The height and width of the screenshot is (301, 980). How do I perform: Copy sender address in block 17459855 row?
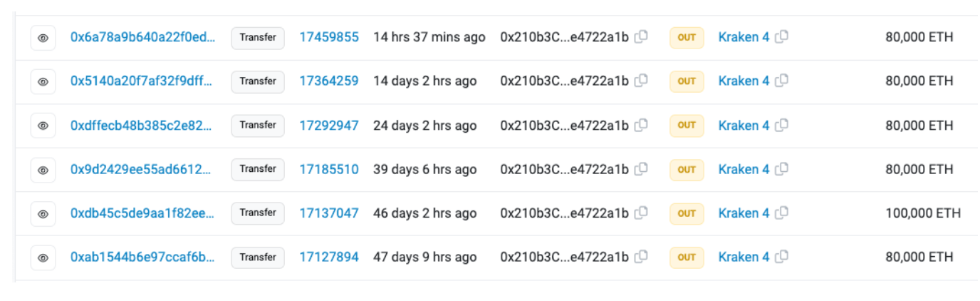point(641,37)
